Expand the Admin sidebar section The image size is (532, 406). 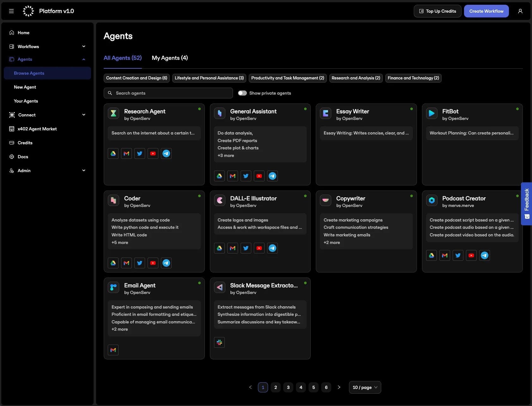tap(47, 171)
